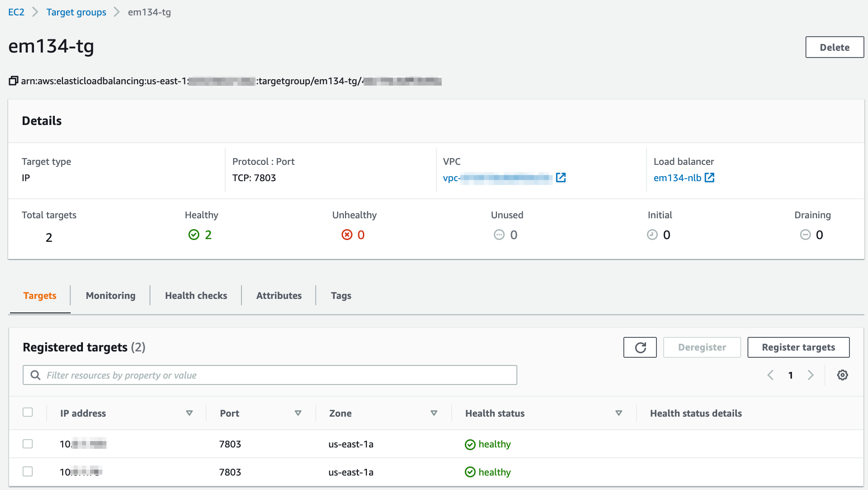Sort by Zone column arrow
Viewport: 868px width, 490px height.
click(x=434, y=413)
